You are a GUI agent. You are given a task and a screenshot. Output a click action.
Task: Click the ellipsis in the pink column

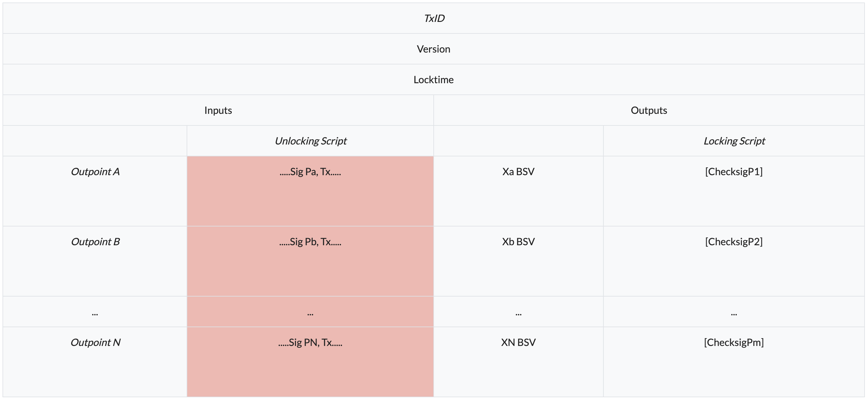(310, 314)
